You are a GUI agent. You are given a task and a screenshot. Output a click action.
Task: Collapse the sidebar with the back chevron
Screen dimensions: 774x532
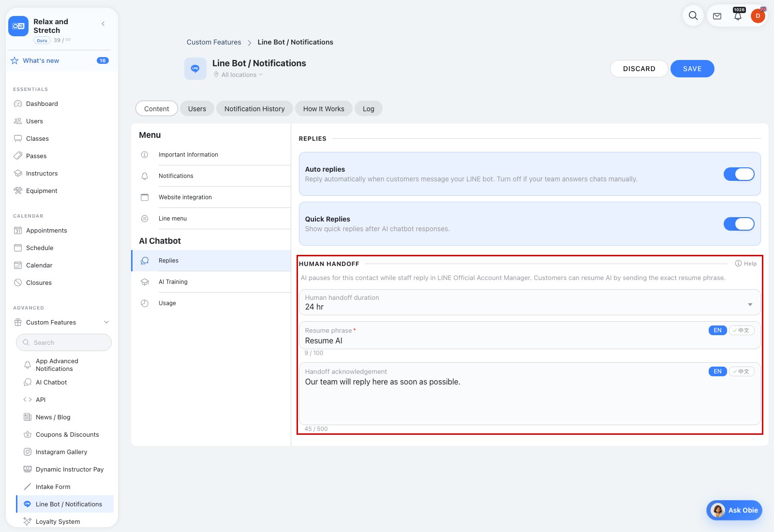[103, 24]
